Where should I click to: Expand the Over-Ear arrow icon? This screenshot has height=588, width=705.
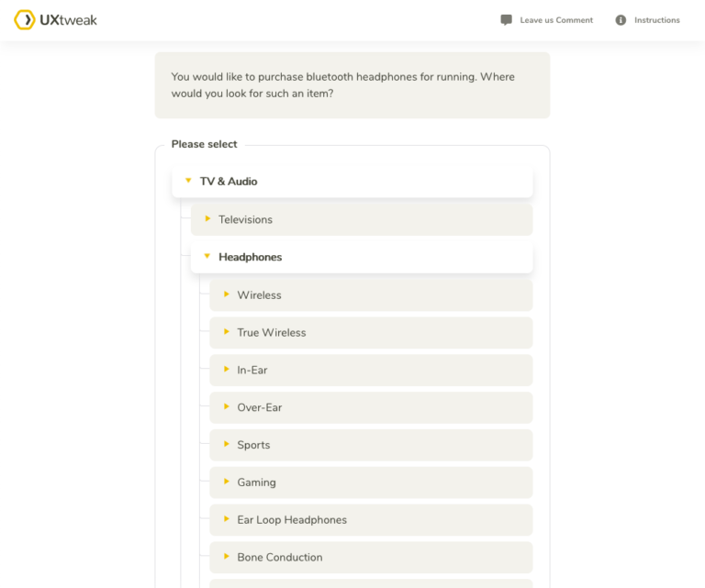[227, 407]
